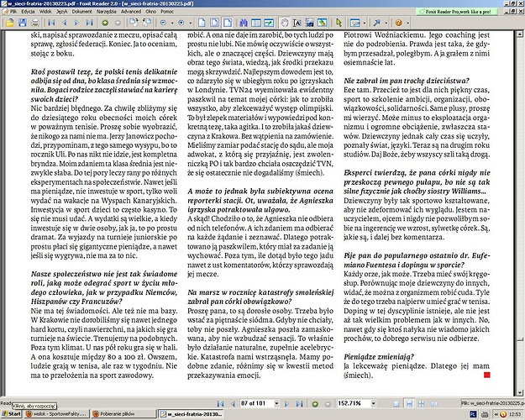
Task: Select the Hand tool
Action: (x=285, y=23)
